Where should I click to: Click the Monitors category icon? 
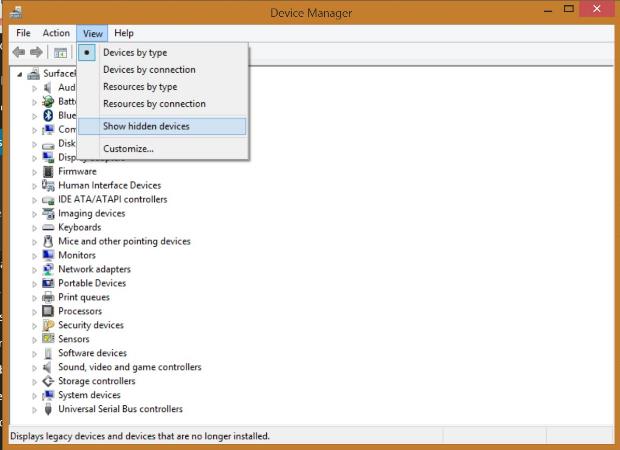tap(48, 255)
